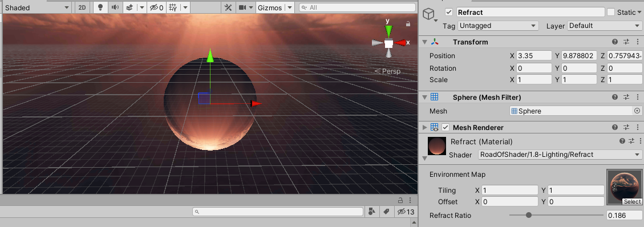Open Mesh Filter three-dot menu
Viewport: 644px width, 227px height.
coord(638,98)
